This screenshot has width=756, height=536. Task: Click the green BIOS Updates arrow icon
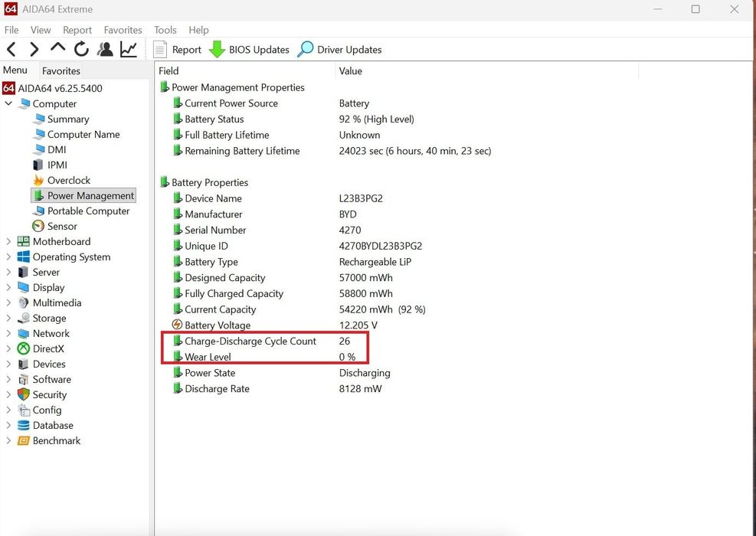point(217,49)
